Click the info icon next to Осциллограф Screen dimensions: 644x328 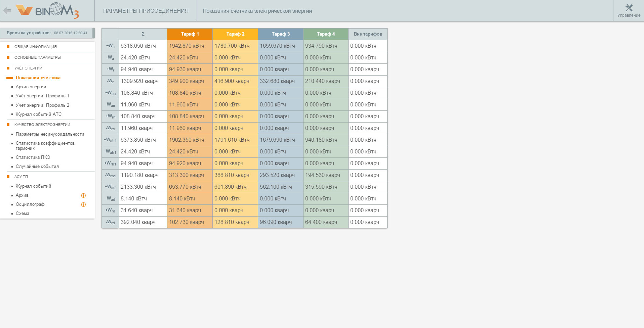tap(83, 204)
